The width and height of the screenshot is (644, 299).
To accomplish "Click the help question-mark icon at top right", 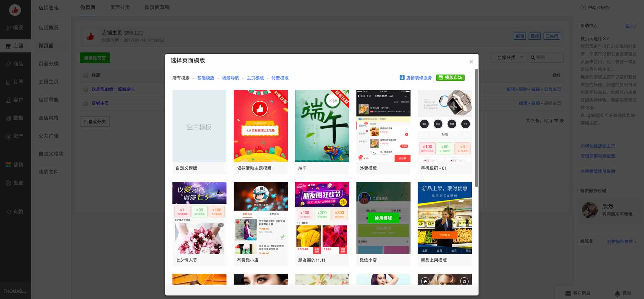I will pos(583,7).
